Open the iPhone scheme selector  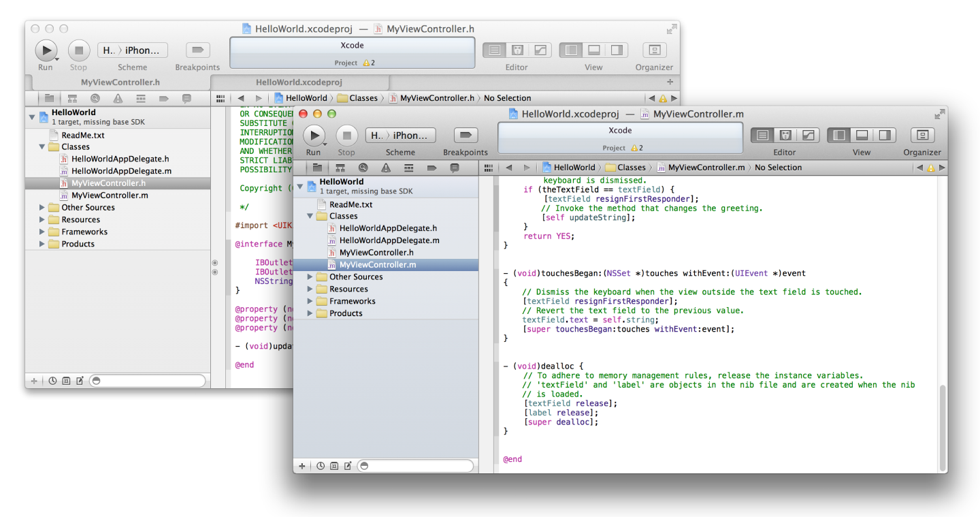point(400,135)
